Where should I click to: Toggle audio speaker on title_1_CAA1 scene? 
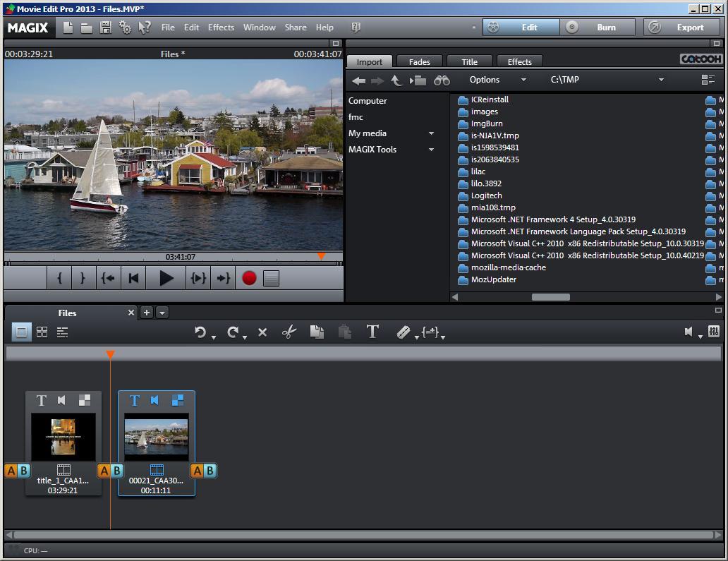tap(62, 400)
